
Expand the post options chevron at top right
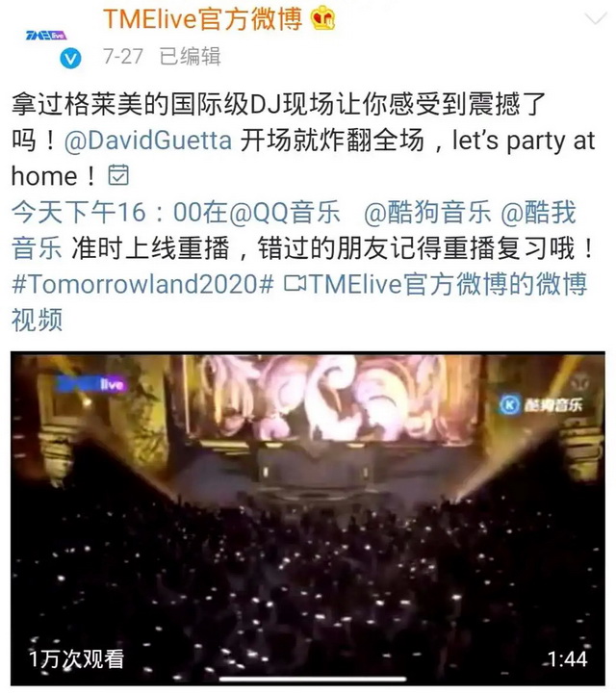[595, 18]
